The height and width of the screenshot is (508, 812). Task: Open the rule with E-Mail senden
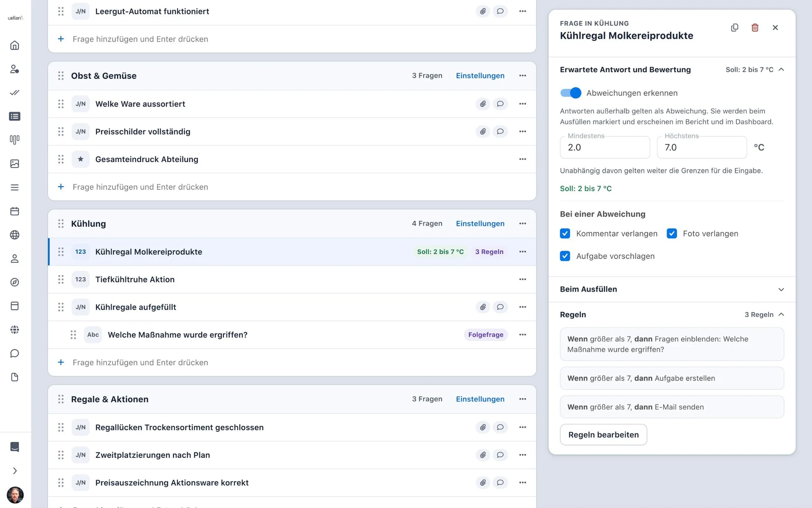(672, 407)
